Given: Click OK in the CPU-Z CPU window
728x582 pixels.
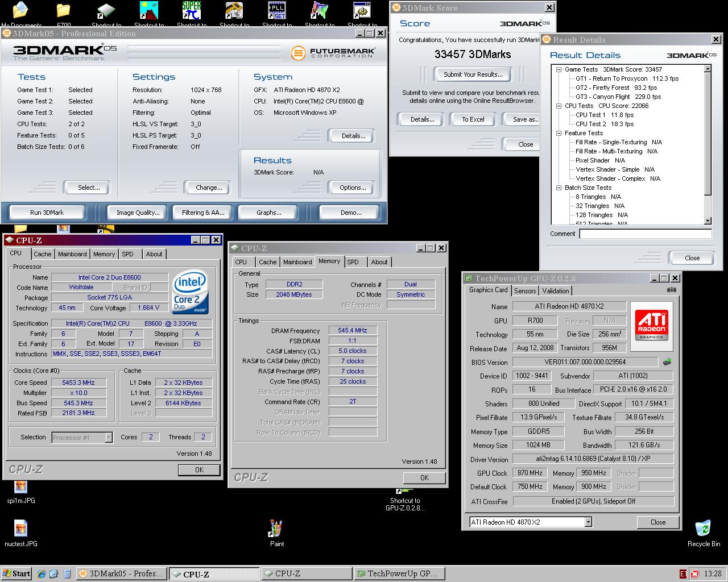Looking at the screenshot, I should coord(199,470).
